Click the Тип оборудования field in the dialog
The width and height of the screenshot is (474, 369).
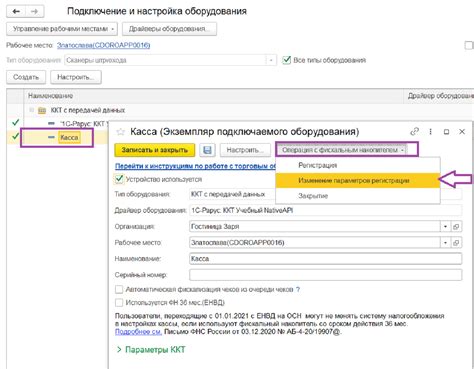[232, 194]
